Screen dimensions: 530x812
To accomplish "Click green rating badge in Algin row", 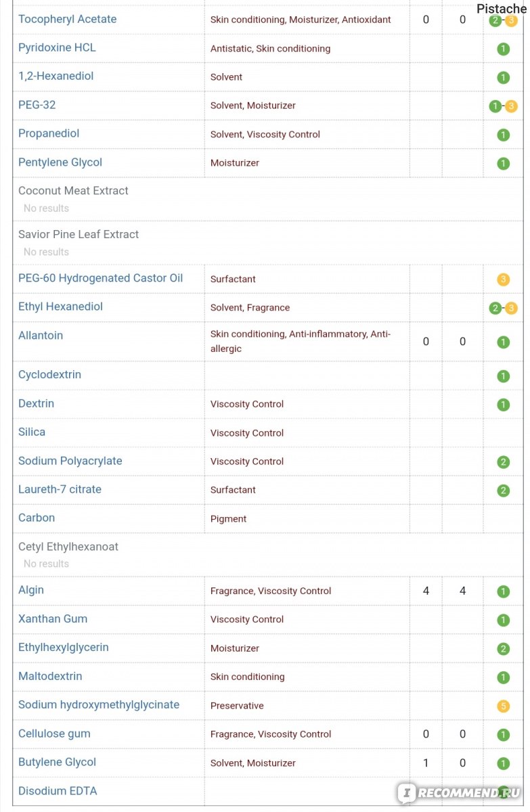I will [503, 591].
